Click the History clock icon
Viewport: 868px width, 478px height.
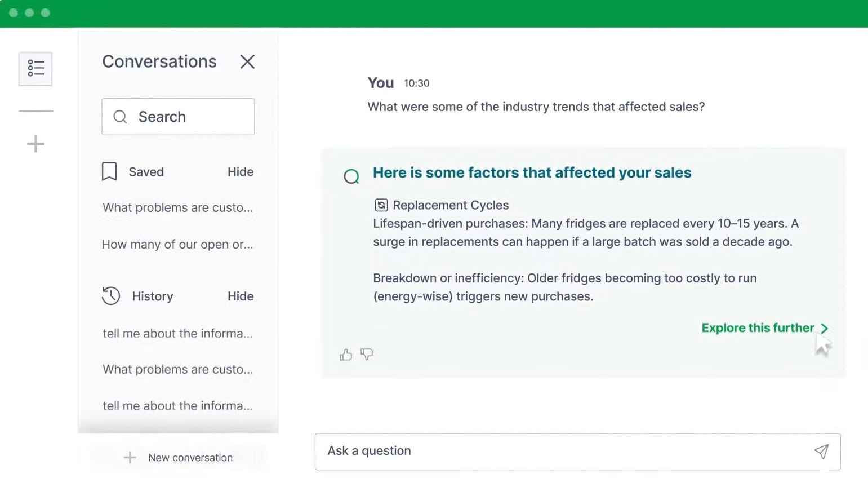pos(112,295)
